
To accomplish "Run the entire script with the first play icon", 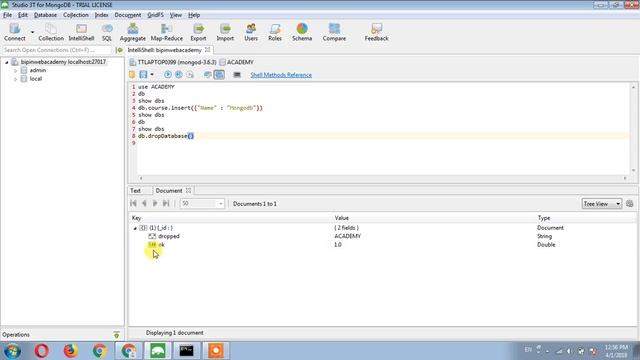I will (x=167, y=75).
